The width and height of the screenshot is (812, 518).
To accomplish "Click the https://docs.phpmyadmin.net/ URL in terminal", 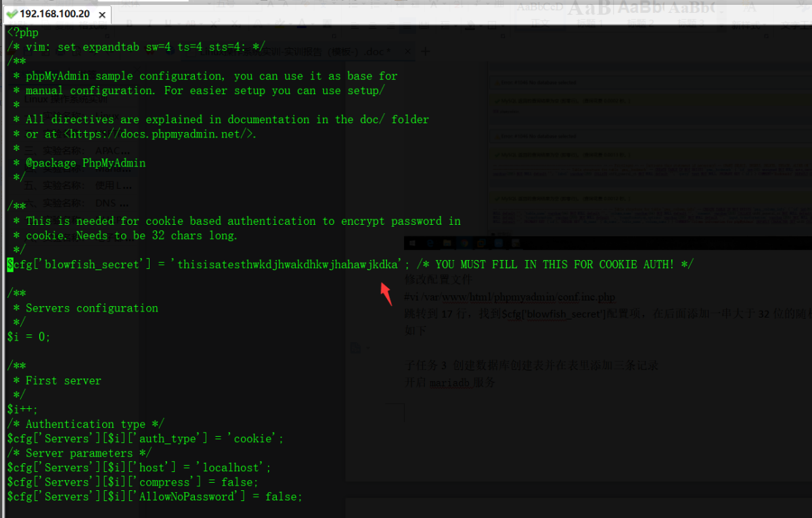I will click(x=160, y=134).
